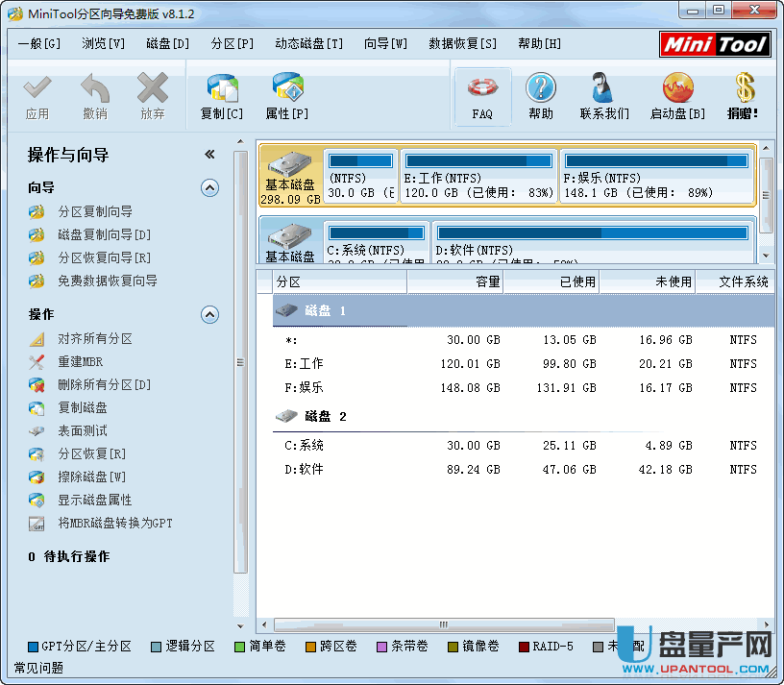Select 重建MBR operation
784x685 pixels.
(x=80, y=362)
